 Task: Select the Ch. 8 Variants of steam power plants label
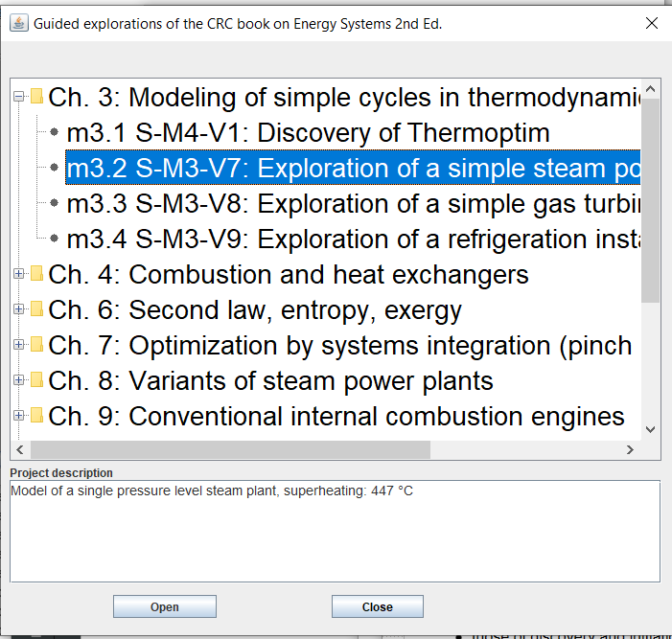point(271,380)
